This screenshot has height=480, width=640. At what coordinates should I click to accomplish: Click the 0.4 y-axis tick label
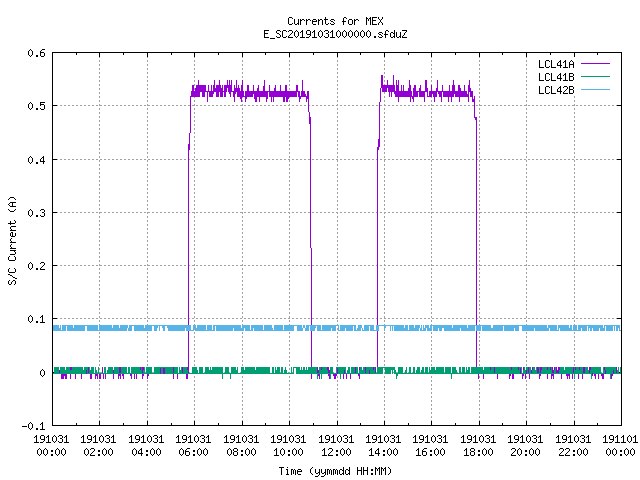coord(36,160)
